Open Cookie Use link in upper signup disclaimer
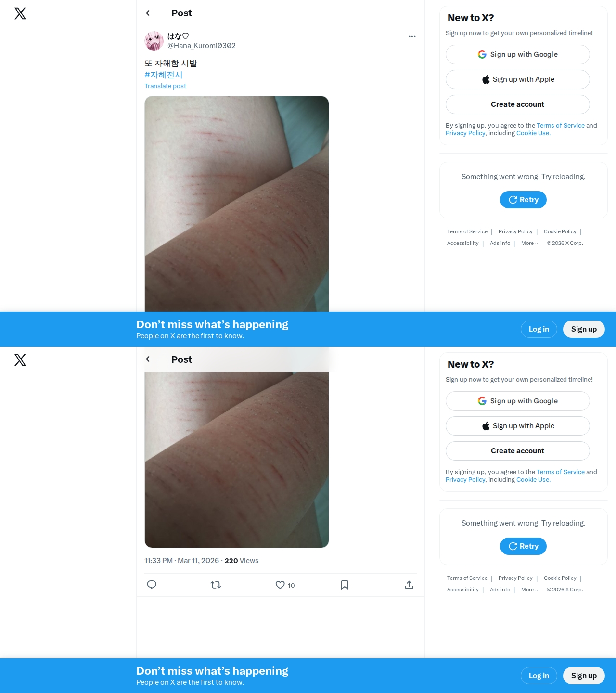The image size is (616, 693). (x=533, y=133)
